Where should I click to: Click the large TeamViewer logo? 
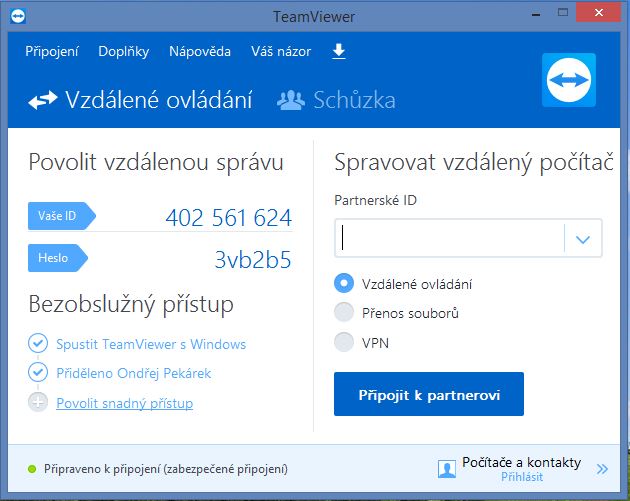(569, 80)
